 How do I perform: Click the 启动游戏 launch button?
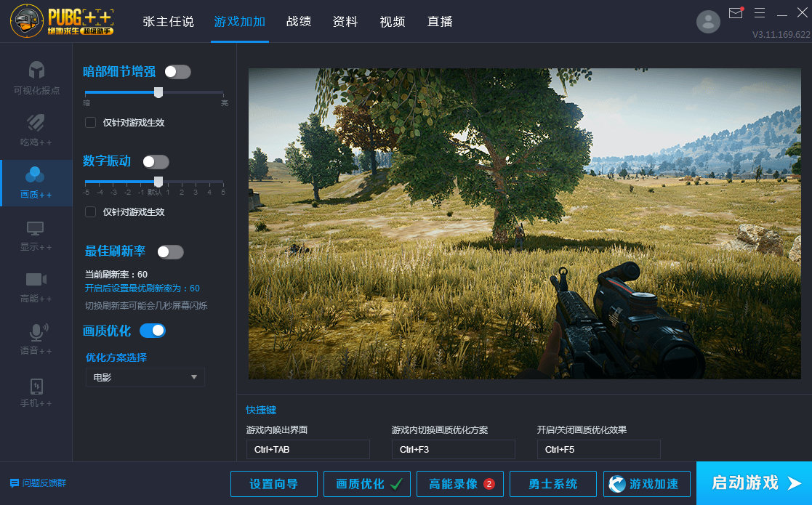[755, 483]
